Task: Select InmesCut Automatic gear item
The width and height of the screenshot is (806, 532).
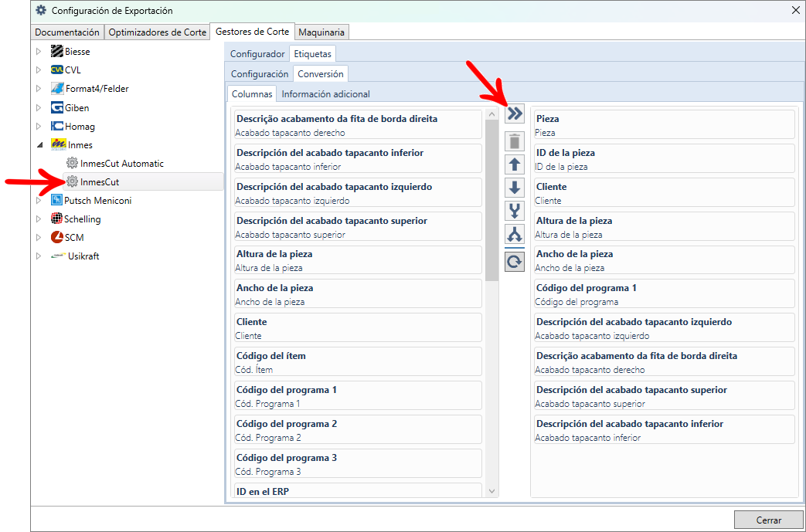Action: [121, 164]
